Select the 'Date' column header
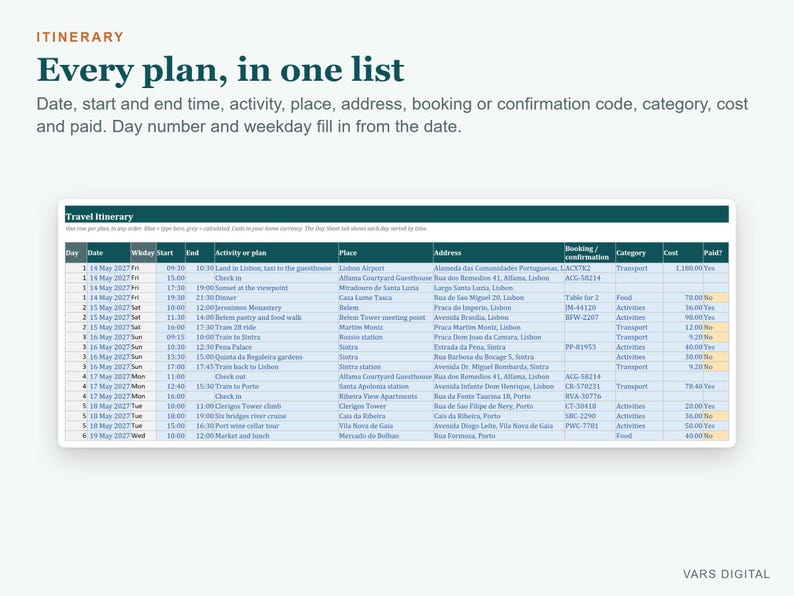 point(108,253)
